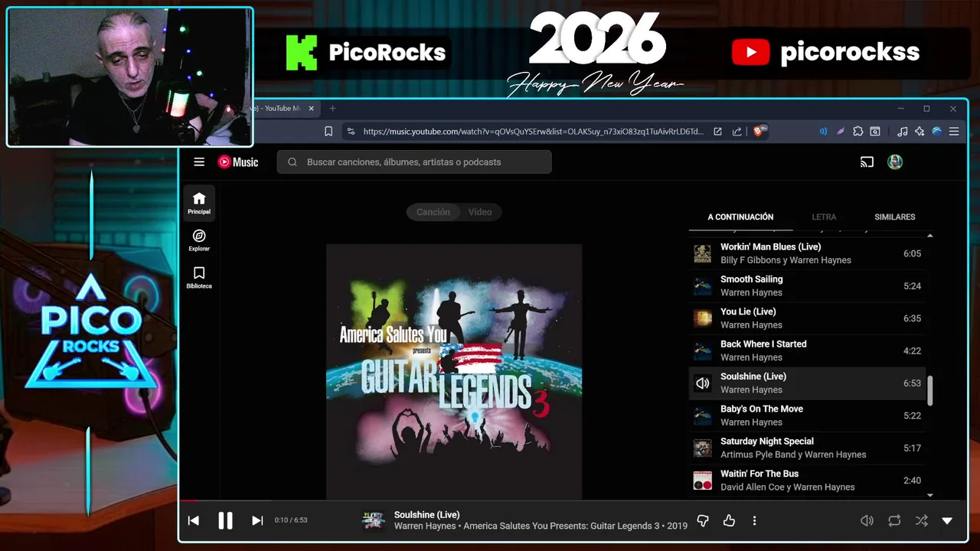Open site settings icon in address bar
980x551 pixels.
coord(351,132)
